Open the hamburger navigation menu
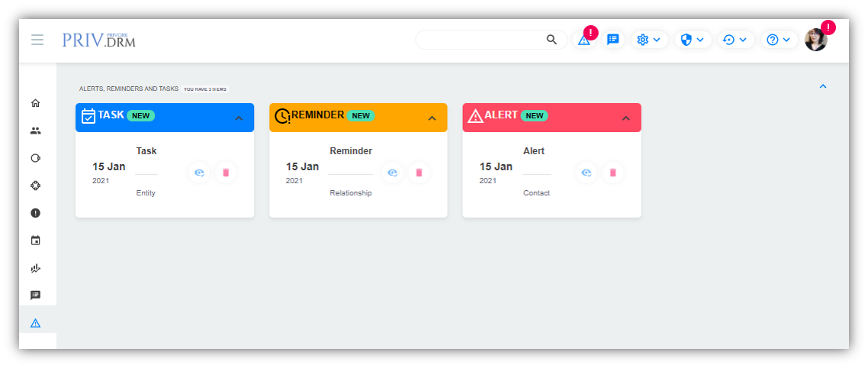Screen dimensions: 868x368 click(x=37, y=40)
